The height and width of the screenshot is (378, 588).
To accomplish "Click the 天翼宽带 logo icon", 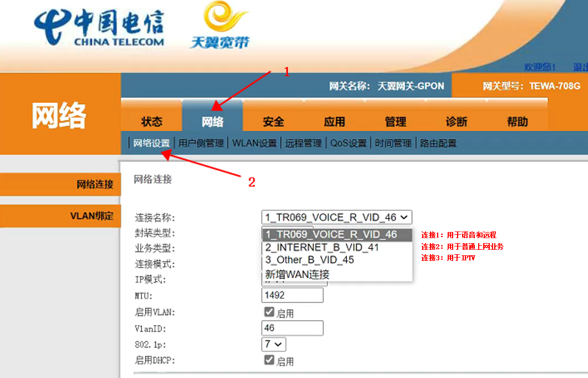I will point(220,25).
